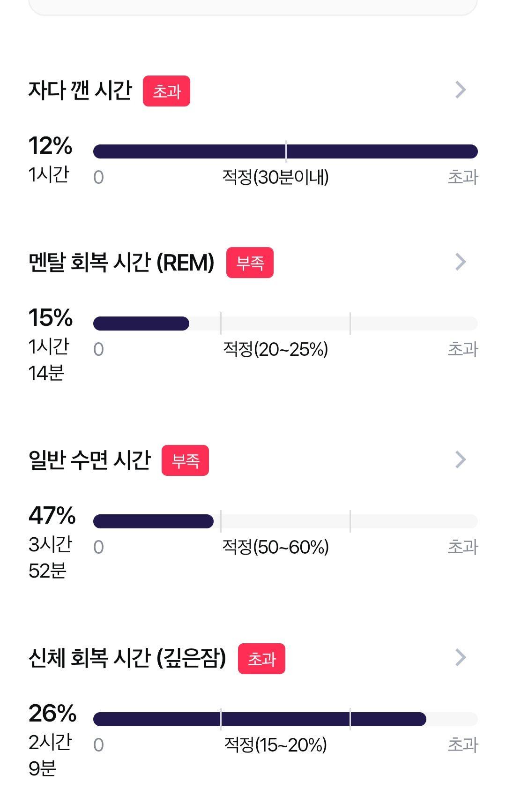Select the 일반 수면 시간 heading
This screenshot has width=506, height=812.
90,460
